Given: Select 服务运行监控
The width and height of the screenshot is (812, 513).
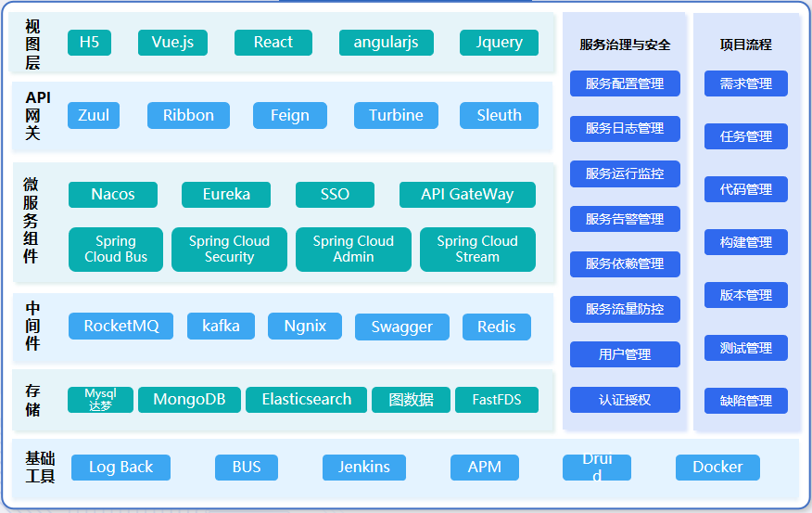Looking at the screenshot, I should 625,173.
